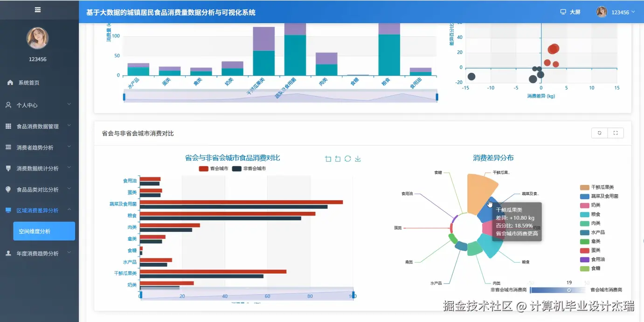
Task: Toggle 蔬菜及食用菌 in pie legend
Action: (x=599, y=196)
